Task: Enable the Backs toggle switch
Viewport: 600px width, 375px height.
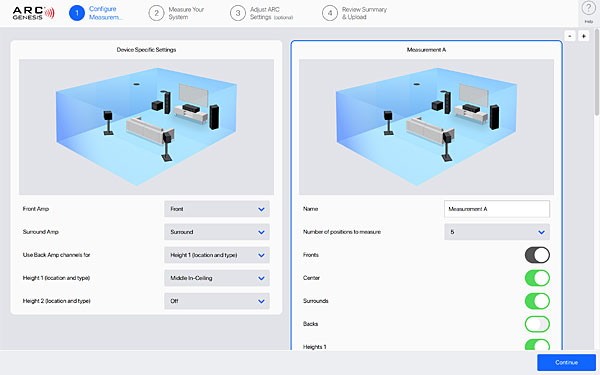Action: click(x=537, y=324)
